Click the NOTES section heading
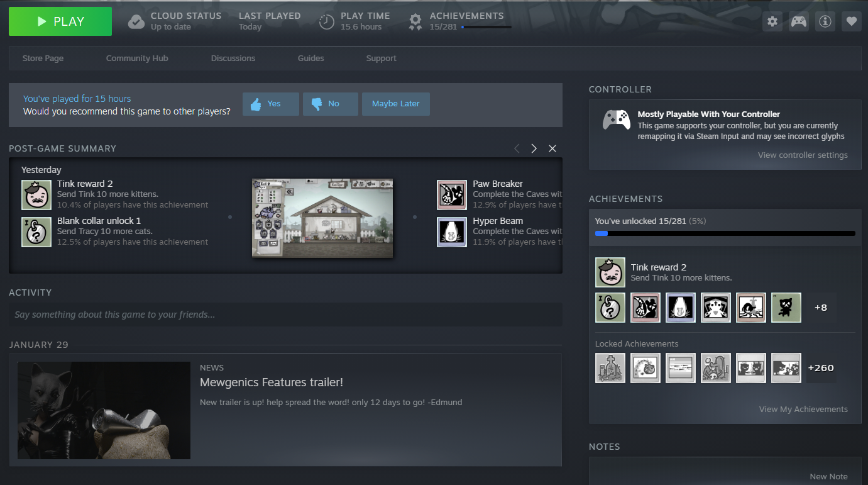The height and width of the screenshot is (485, 868). tap(604, 447)
